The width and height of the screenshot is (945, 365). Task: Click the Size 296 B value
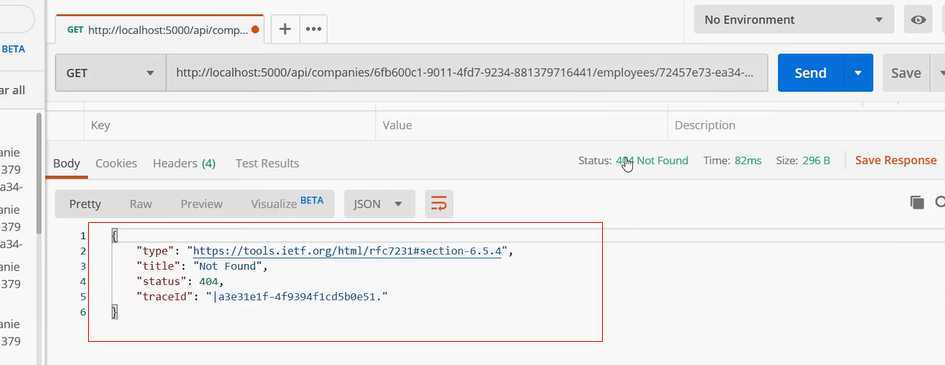[816, 160]
